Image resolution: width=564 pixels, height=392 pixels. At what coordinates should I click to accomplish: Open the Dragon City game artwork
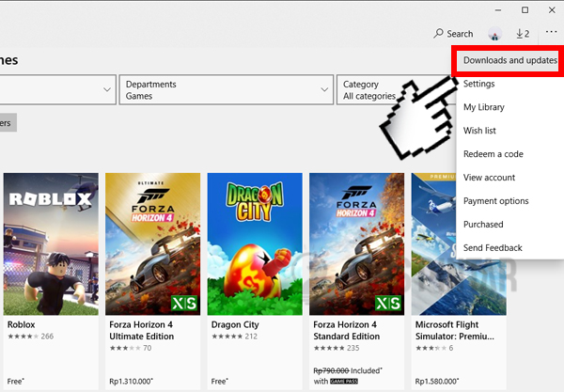(x=255, y=243)
